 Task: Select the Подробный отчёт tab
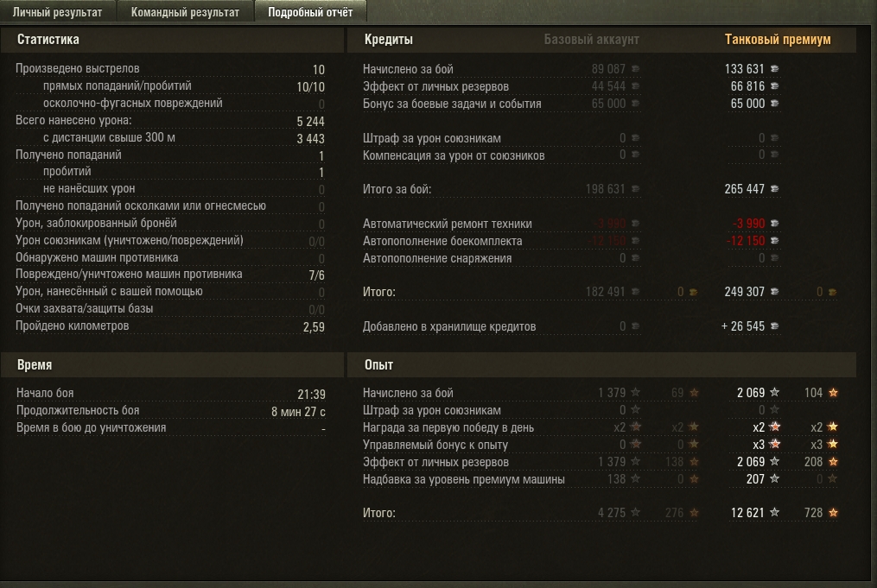[x=310, y=13]
